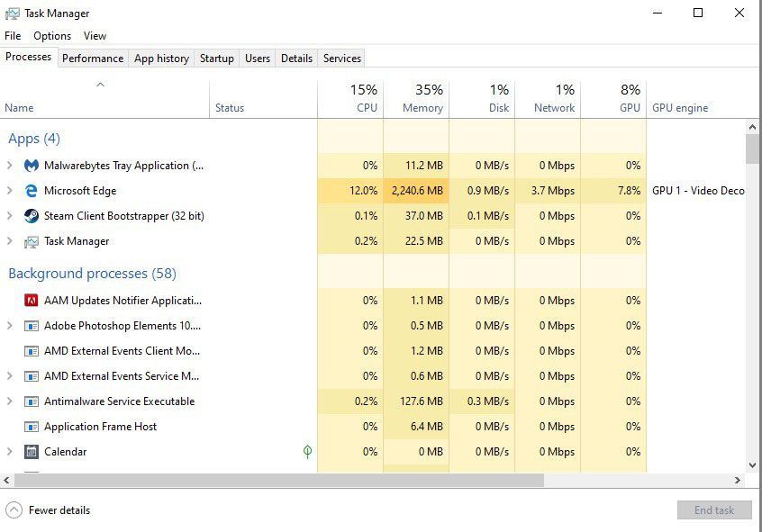Click Edge memory value 2,240.6 MB
This screenshot has width=762, height=532.
[x=417, y=191]
